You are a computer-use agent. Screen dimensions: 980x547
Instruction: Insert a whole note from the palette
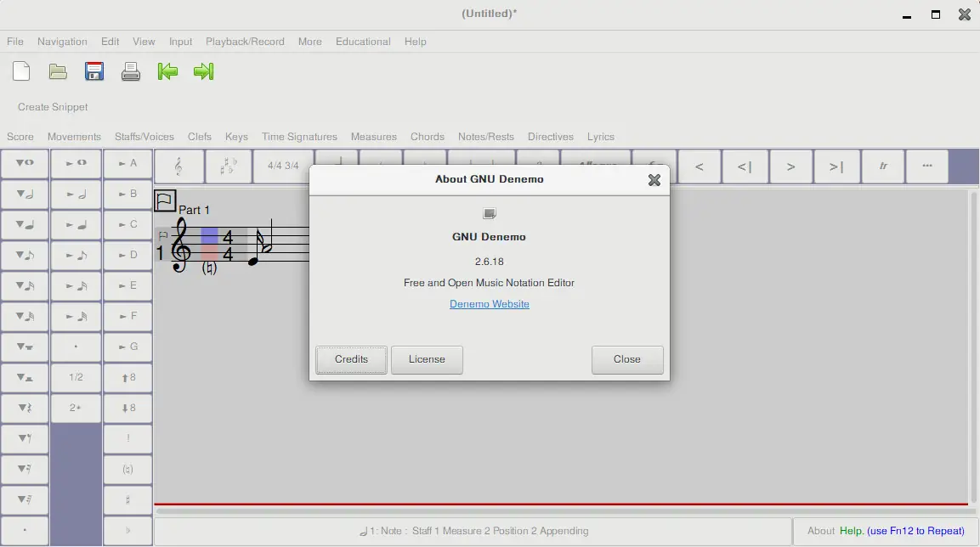[25, 163]
